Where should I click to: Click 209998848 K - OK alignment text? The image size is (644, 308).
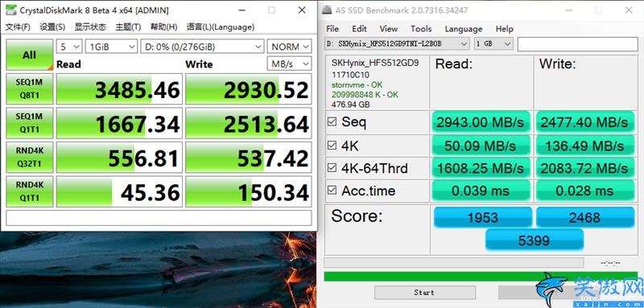point(365,95)
